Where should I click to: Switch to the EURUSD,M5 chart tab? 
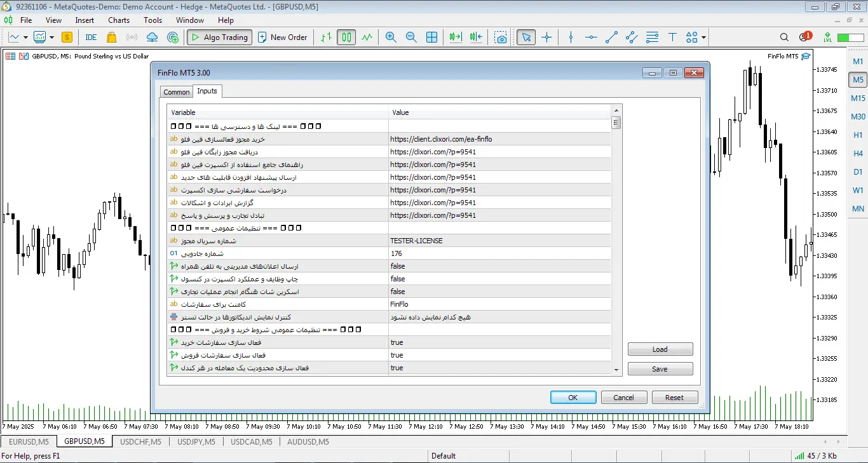tap(29, 441)
